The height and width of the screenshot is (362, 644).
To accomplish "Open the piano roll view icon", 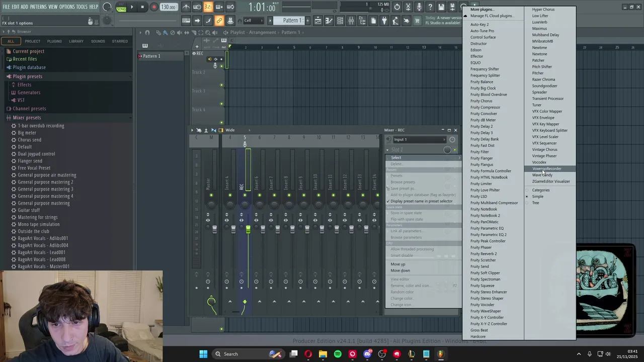I will pyautogui.click(x=329, y=21).
